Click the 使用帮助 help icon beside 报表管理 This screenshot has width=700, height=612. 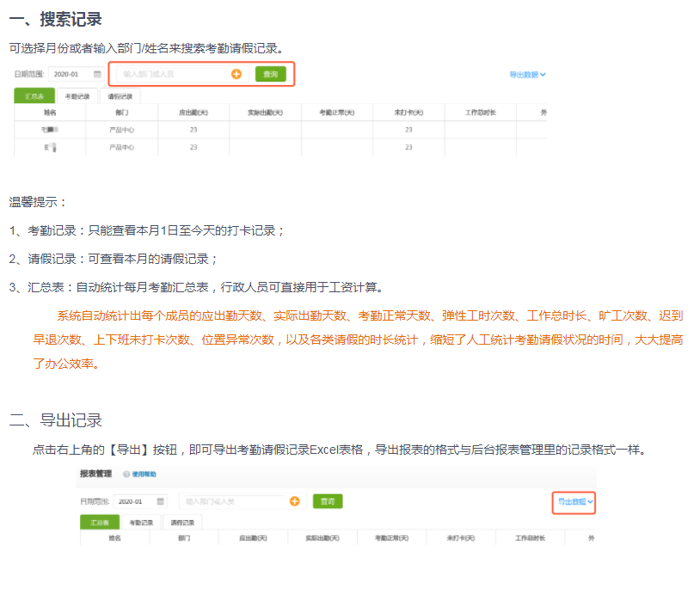coord(126,474)
